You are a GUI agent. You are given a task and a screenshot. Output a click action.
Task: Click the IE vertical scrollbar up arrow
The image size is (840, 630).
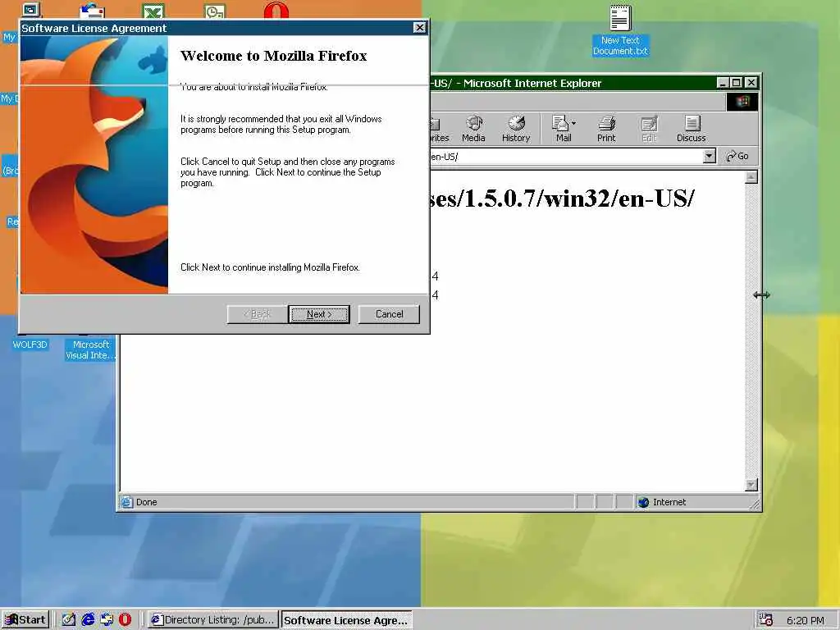[x=751, y=177]
